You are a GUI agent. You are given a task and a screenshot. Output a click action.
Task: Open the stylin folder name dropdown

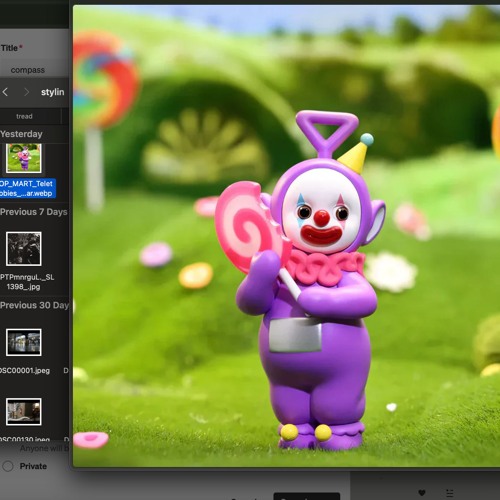pos(52,92)
